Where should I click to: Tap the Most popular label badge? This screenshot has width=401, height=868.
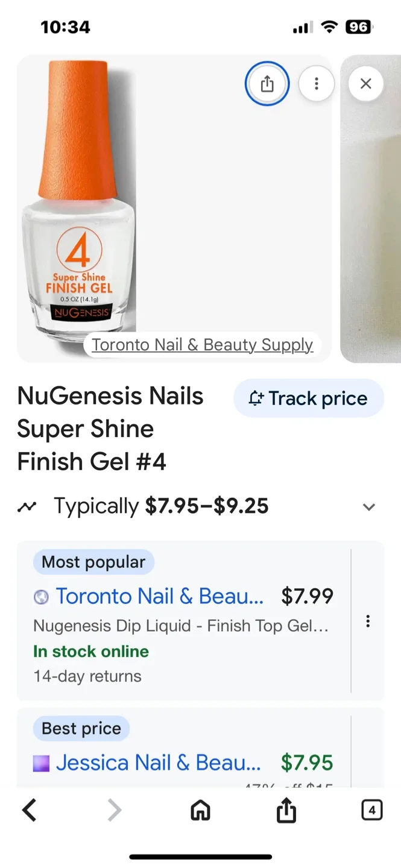click(93, 561)
